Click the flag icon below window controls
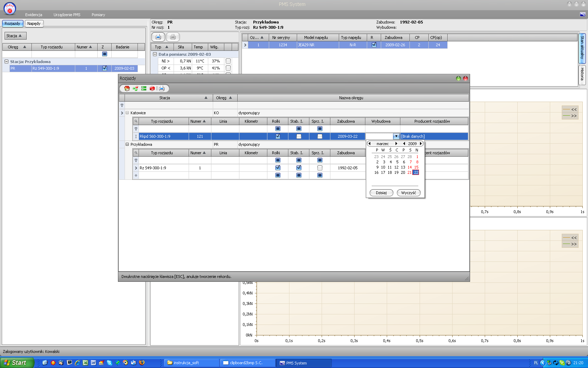Viewport: 588px width, 368px height. click(582, 14)
